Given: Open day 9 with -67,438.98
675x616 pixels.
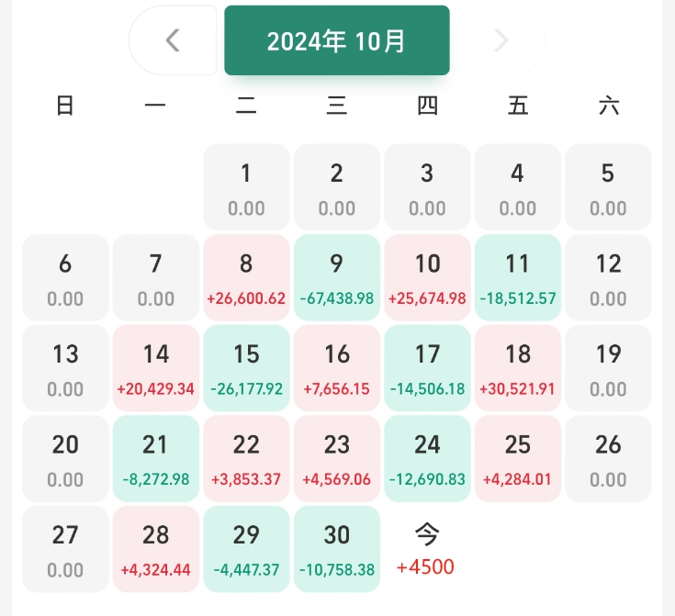Looking at the screenshot, I should click(x=337, y=277).
